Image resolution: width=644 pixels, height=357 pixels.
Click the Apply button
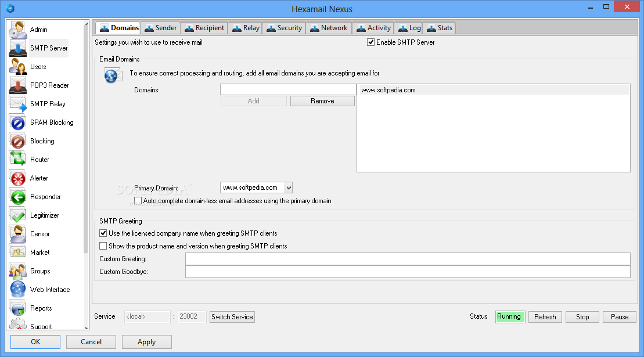tap(146, 342)
